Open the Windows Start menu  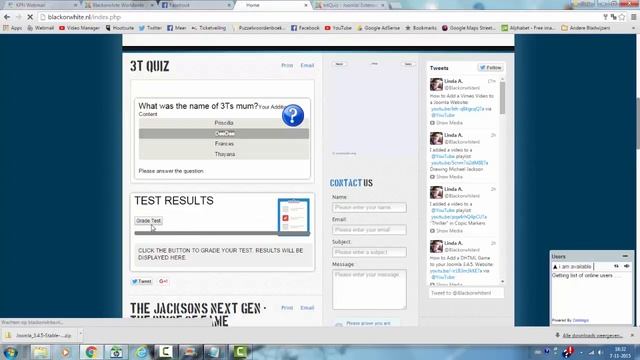click(11, 352)
